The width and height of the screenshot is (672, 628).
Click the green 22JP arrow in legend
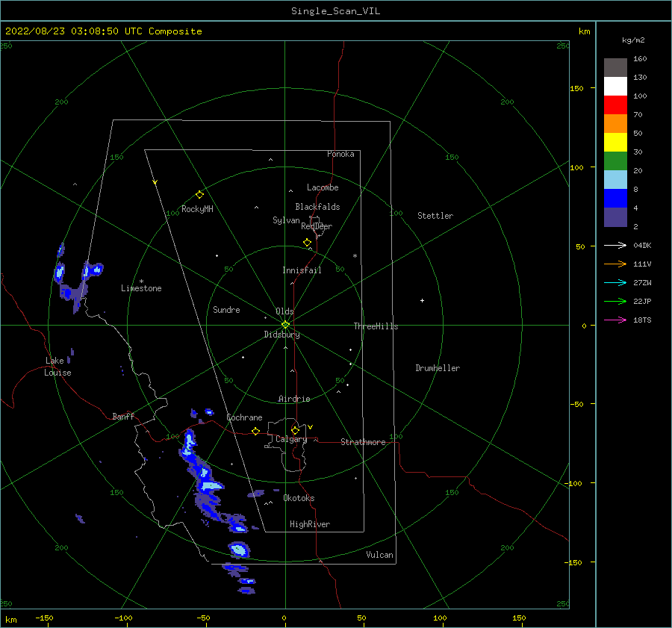(x=615, y=302)
